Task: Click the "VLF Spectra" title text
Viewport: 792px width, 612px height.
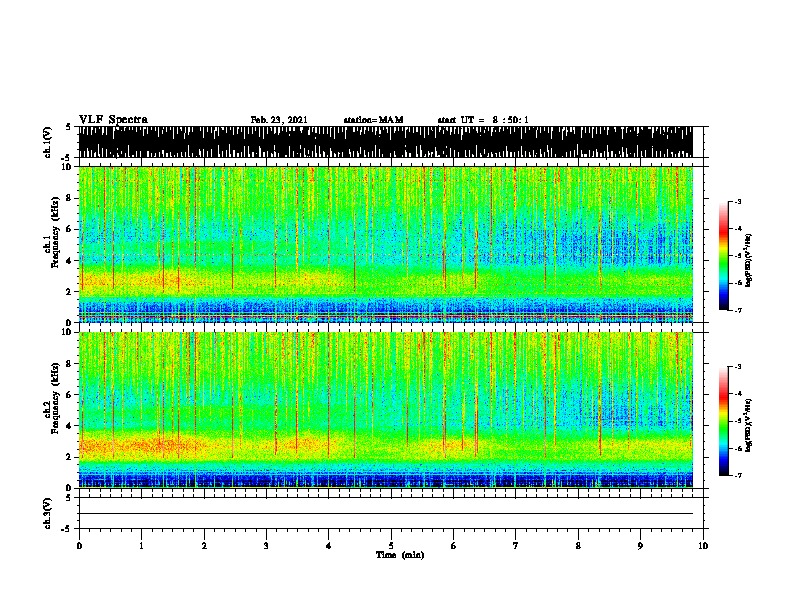Action: pos(113,120)
